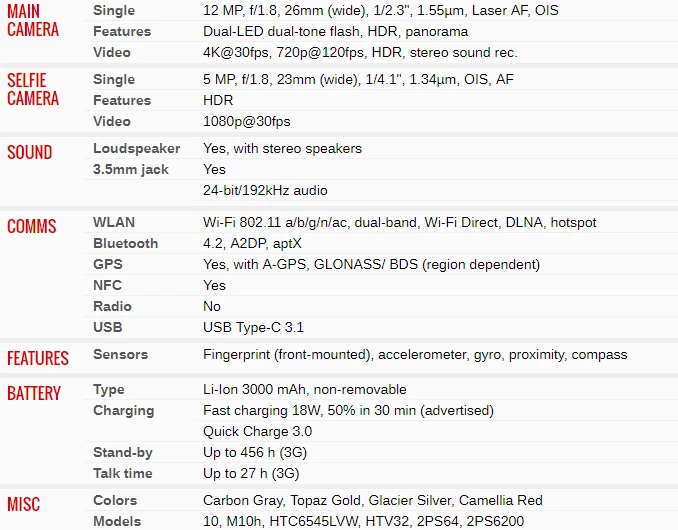Image resolution: width=678 pixels, height=530 pixels.
Task: Open the Bluetooth spec link
Action: point(126,243)
